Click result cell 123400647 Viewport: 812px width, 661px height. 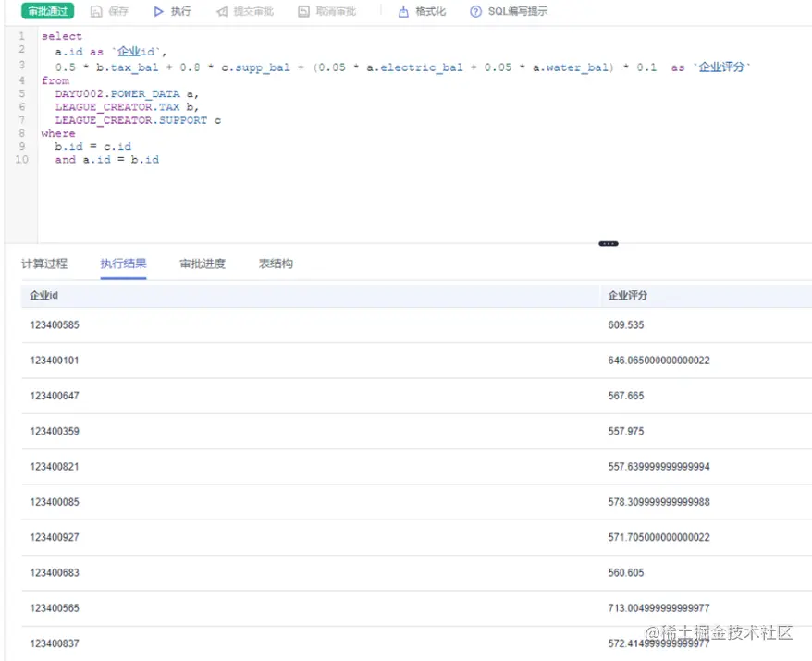coord(55,396)
